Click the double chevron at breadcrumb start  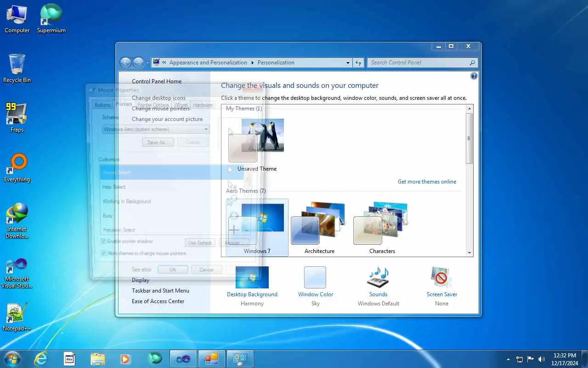pyautogui.click(x=164, y=63)
